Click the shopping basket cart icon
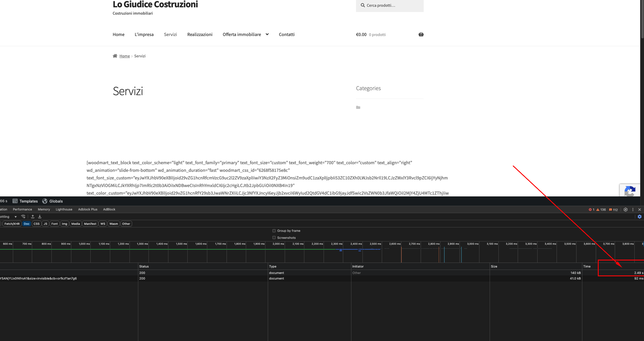Image resolution: width=644 pixels, height=341 pixels. pos(421,35)
